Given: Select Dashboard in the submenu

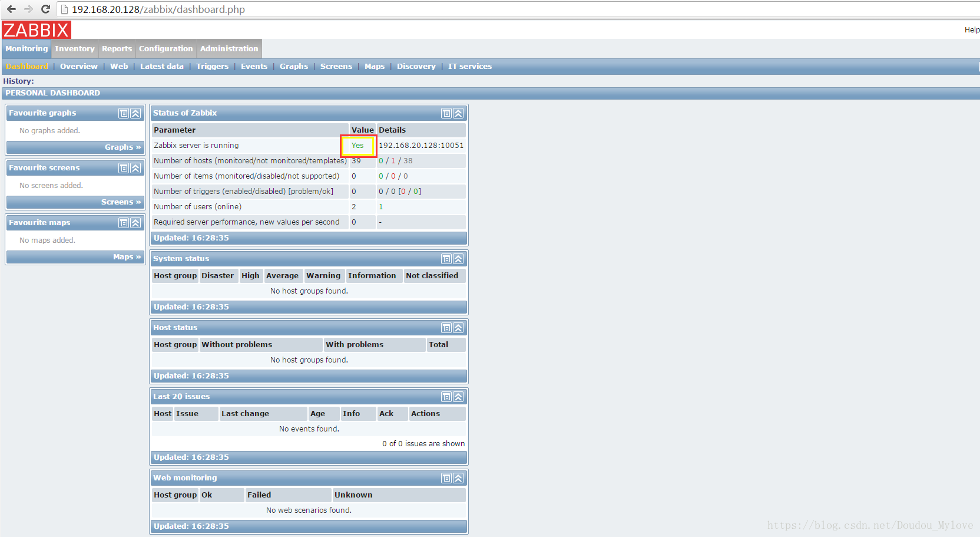Looking at the screenshot, I should tap(27, 67).
